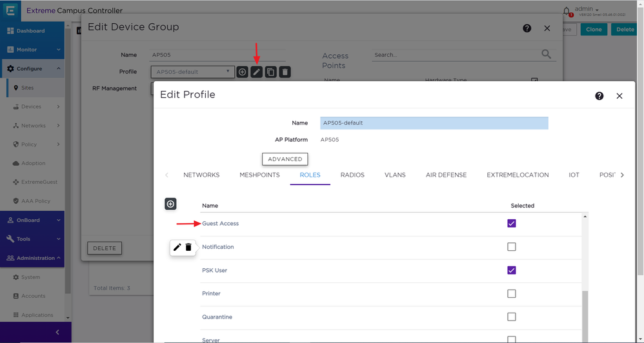Image resolution: width=644 pixels, height=343 pixels.
Task: Add a new role with plus icon
Action: pos(170,204)
